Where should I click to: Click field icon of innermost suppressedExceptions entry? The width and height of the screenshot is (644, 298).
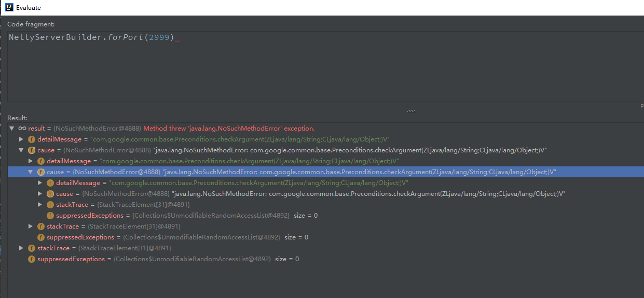coord(50,216)
